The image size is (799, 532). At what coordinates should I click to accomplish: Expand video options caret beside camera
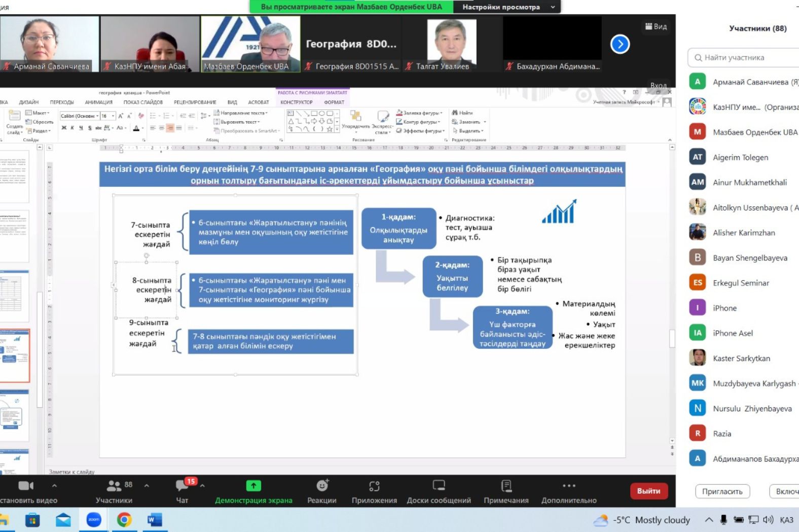point(54,485)
